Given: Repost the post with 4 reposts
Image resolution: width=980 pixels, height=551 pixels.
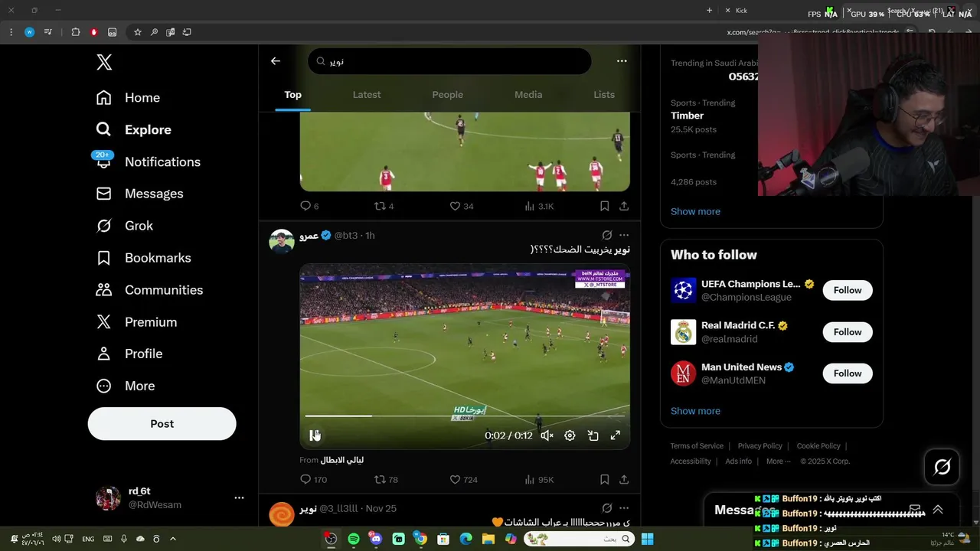Looking at the screenshot, I should tap(384, 206).
